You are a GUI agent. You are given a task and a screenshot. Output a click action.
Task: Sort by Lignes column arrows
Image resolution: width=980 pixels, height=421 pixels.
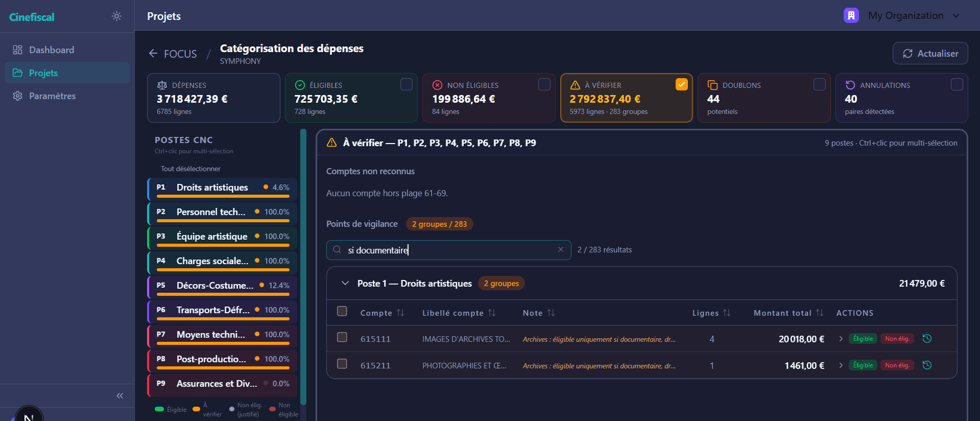coord(727,313)
